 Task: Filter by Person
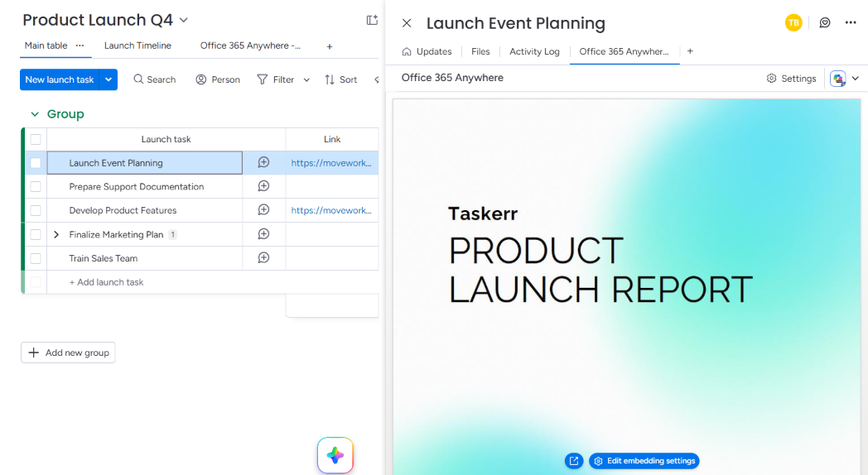tap(218, 79)
